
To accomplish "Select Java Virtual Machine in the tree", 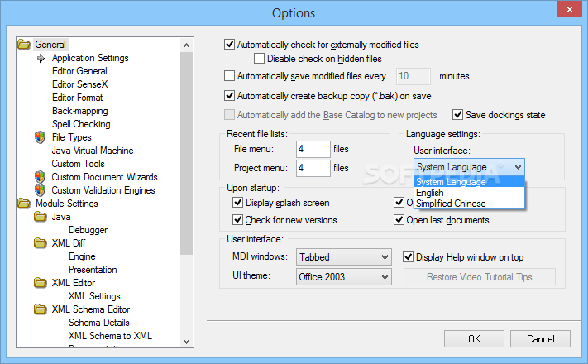I will click(x=93, y=151).
